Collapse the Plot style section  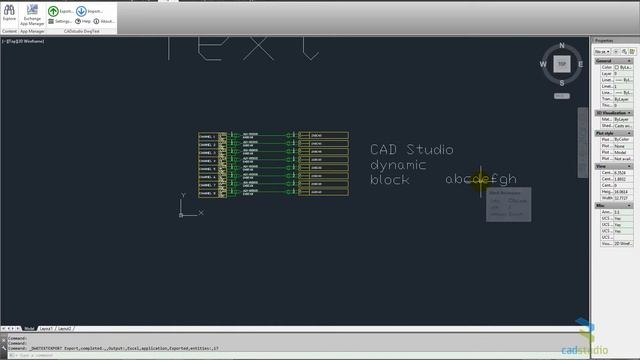[629, 133]
